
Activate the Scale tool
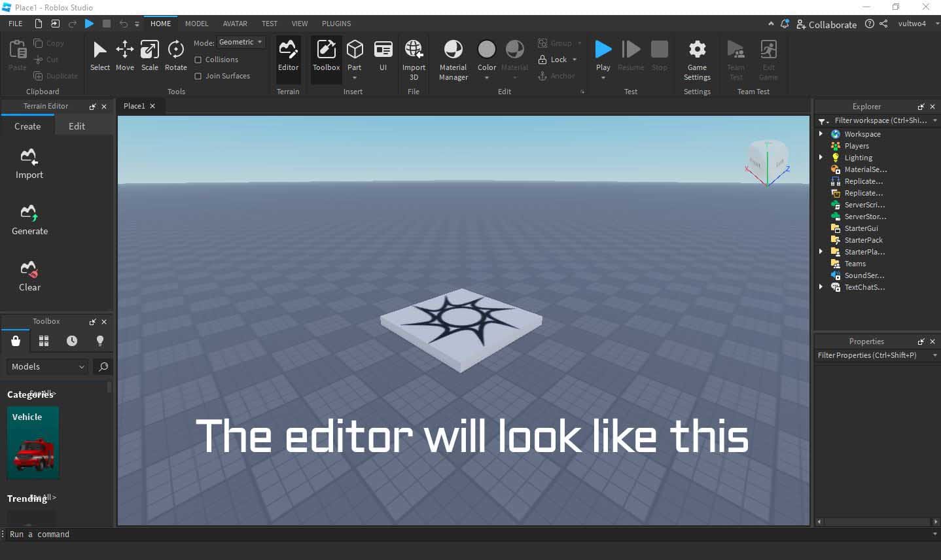[149, 55]
